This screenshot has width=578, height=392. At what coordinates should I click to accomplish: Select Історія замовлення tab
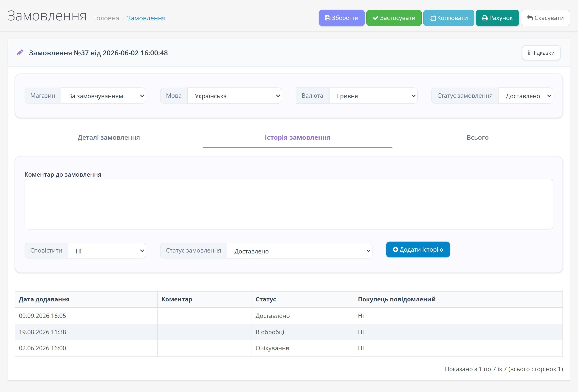(x=297, y=137)
